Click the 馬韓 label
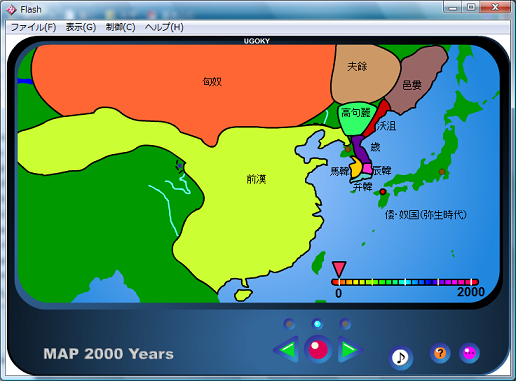 point(339,172)
